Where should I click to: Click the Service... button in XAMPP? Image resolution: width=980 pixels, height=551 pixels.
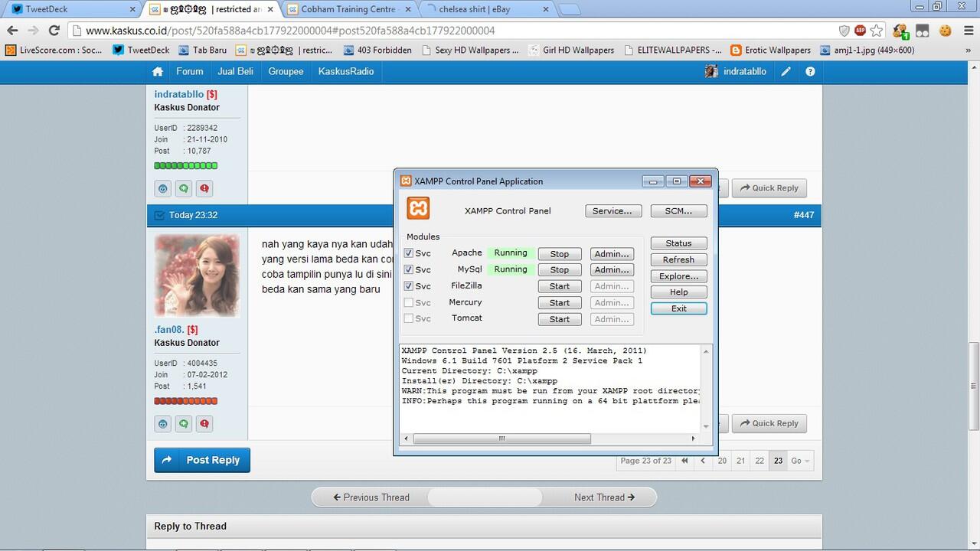(613, 211)
